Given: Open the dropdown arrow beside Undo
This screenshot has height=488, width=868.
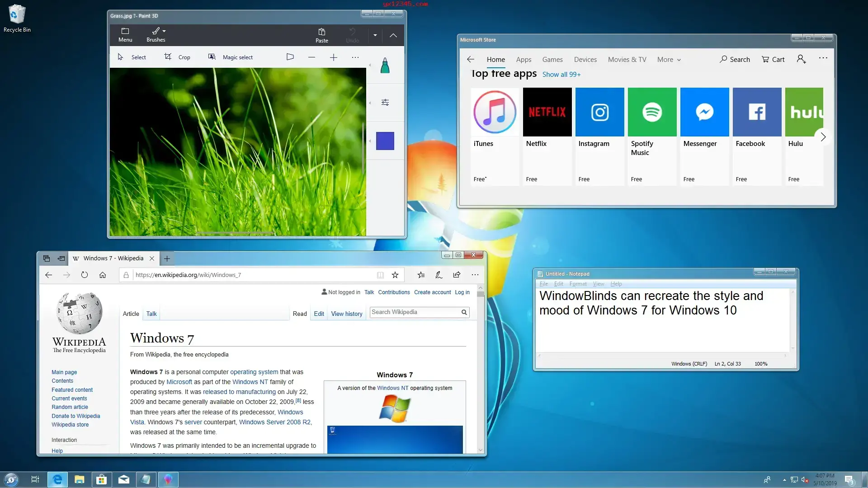Looking at the screenshot, I should [375, 35].
